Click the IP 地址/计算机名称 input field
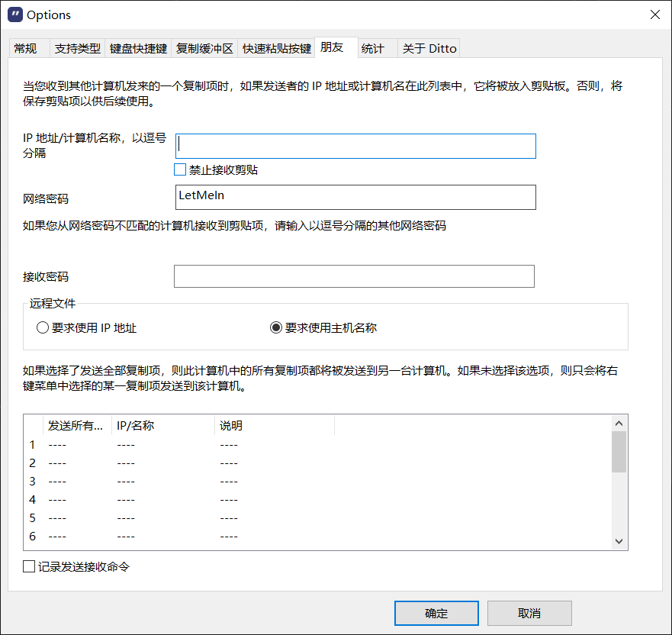 (355, 146)
